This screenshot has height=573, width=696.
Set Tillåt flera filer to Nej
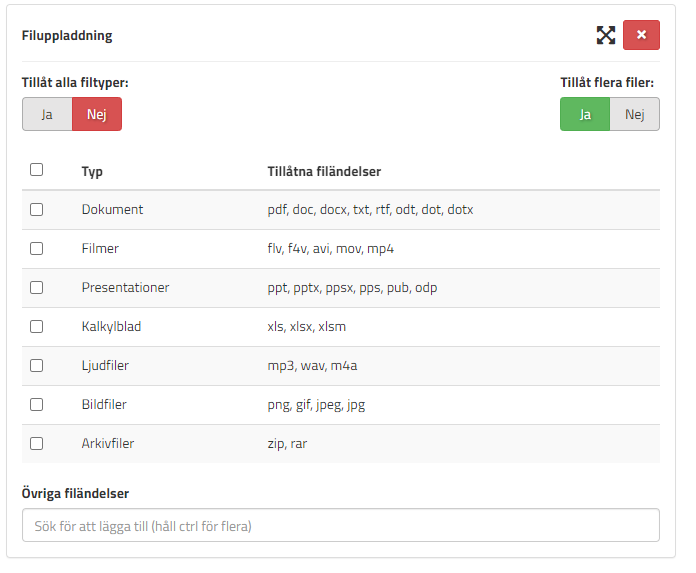[x=634, y=114]
